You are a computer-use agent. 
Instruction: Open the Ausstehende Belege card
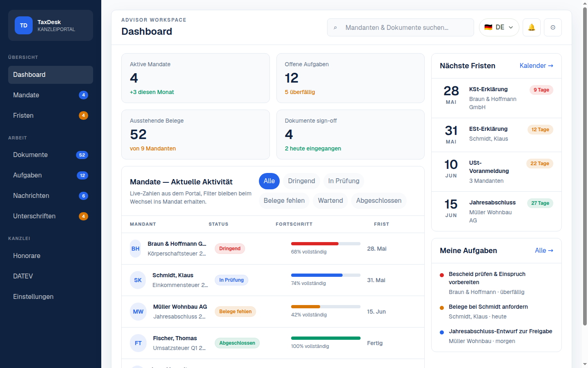tap(196, 135)
